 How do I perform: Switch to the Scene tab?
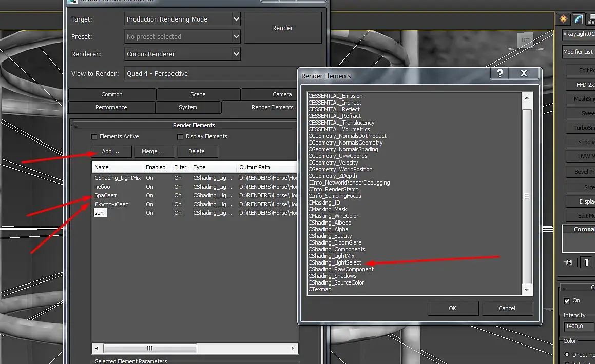198,94
